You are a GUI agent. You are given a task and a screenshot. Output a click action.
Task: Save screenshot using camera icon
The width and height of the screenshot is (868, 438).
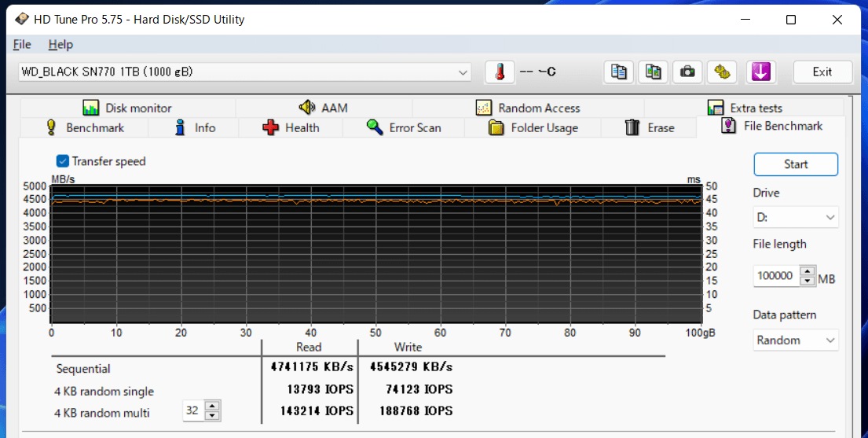click(687, 72)
